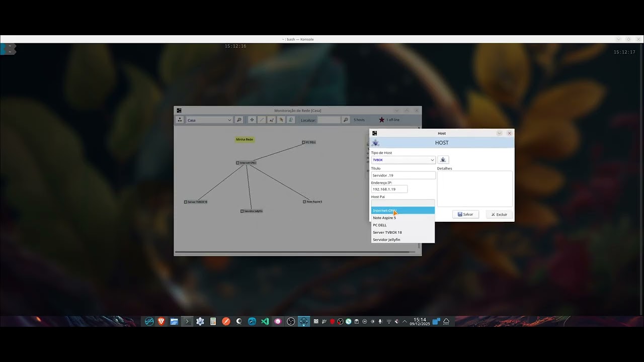Open Brave browser from the taskbar

(162, 321)
